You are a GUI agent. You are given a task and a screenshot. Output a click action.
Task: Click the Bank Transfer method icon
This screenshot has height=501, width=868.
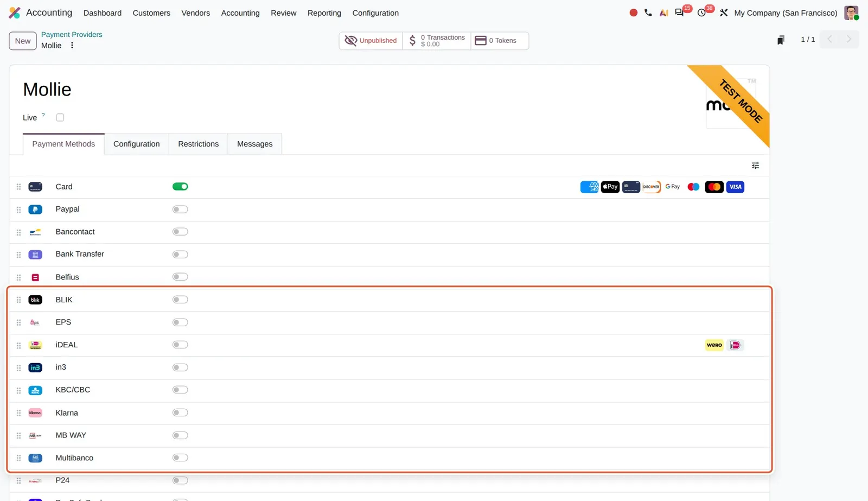click(x=35, y=255)
